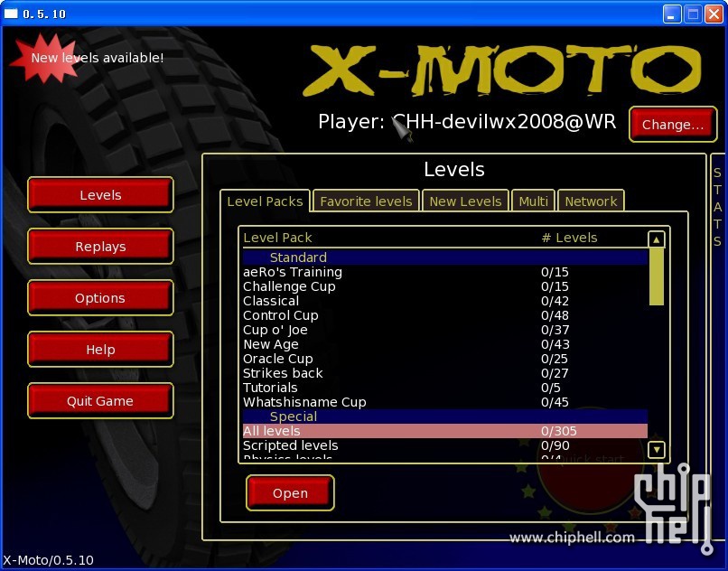The image size is (728, 571).
Task: Click the Special group header
Action: (444, 417)
